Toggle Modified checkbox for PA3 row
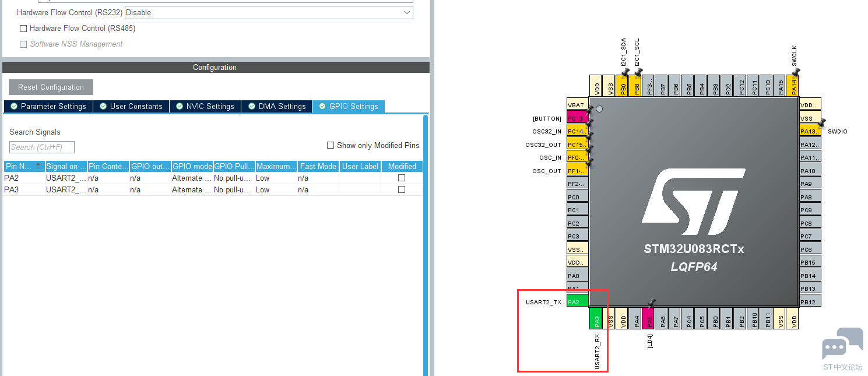The width and height of the screenshot is (868, 376). click(x=402, y=189)
